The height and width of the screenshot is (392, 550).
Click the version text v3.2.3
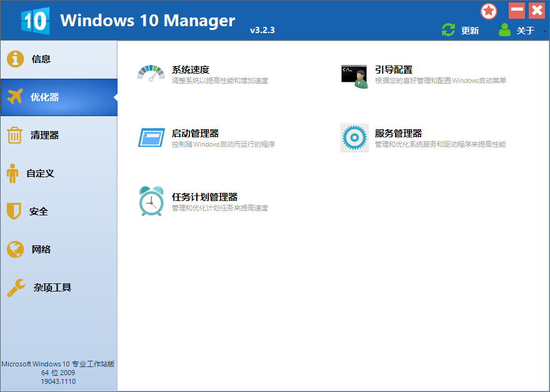(262, 31)
